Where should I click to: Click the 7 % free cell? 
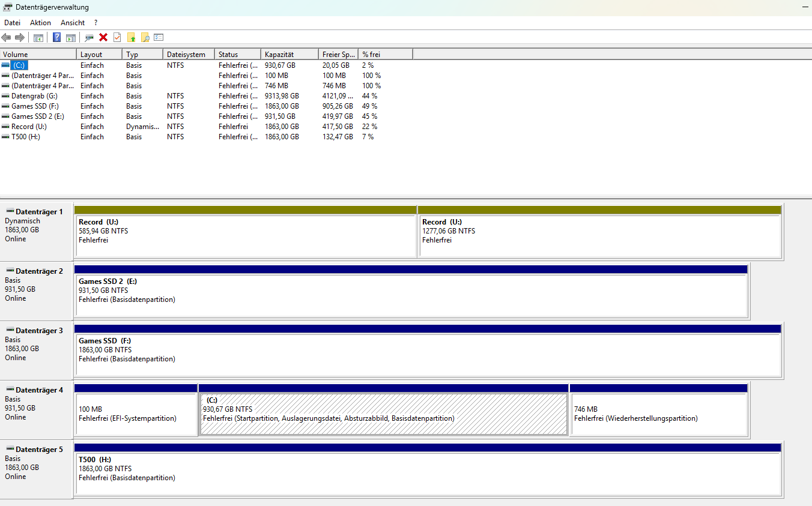coord(368,137)
